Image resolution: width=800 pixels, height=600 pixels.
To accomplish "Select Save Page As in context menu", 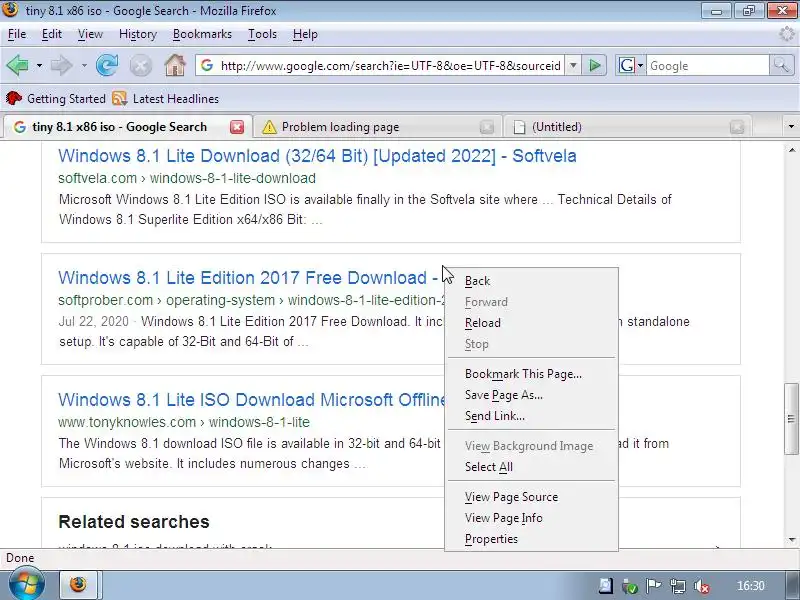I will [531, 395].
